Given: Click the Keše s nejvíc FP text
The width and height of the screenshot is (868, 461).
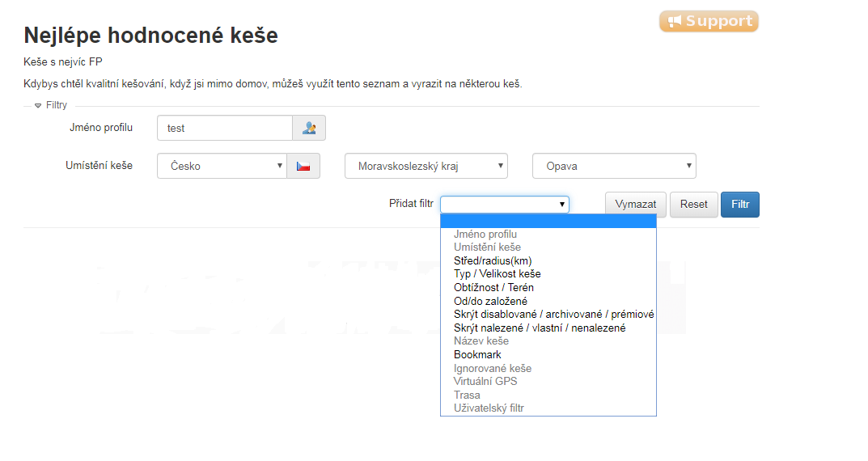Looking at the screenshot, I should point(63,62).
